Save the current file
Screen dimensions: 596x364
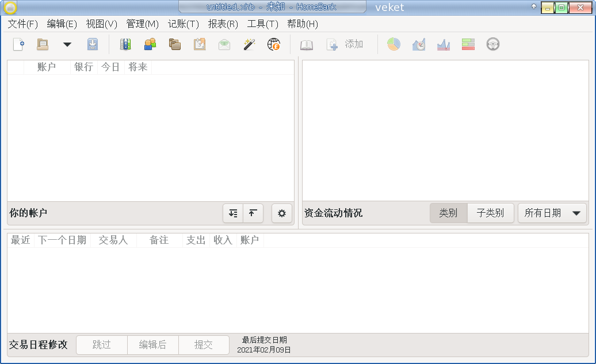point(93,44)
